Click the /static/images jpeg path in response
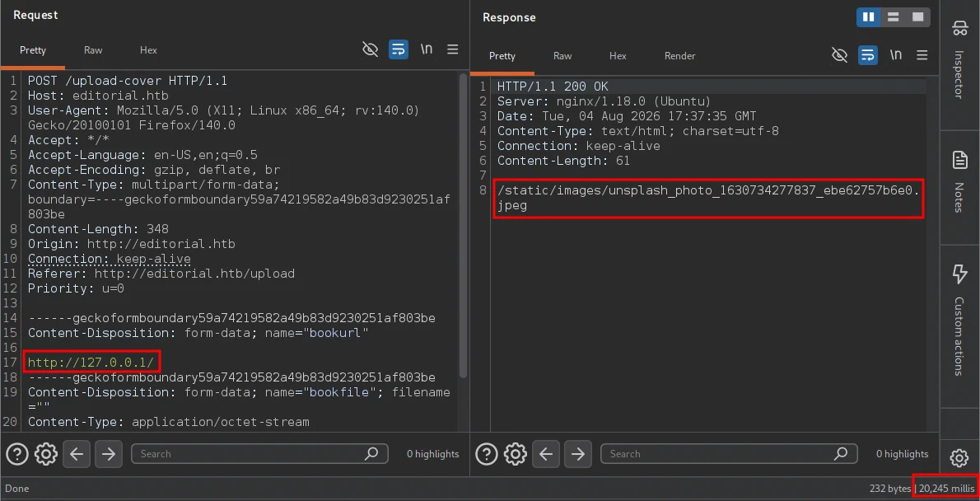Screen dimensions: 980x501 (709, 198)
